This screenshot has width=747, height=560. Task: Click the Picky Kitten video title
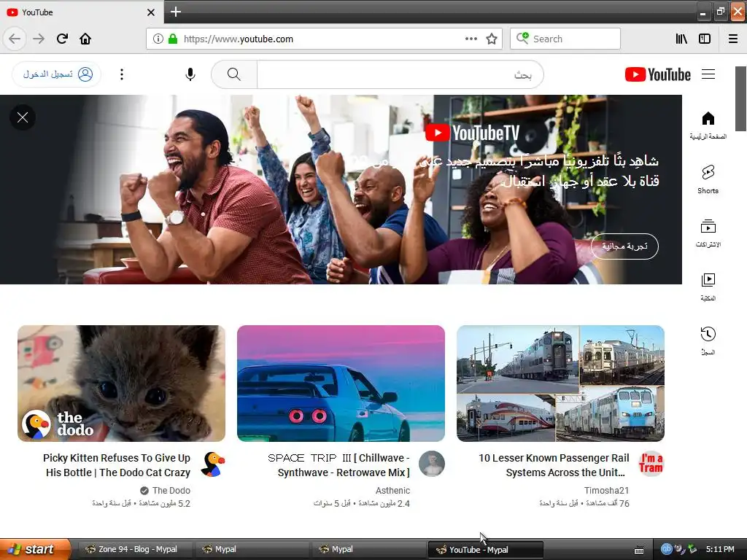tap(117, 465)
